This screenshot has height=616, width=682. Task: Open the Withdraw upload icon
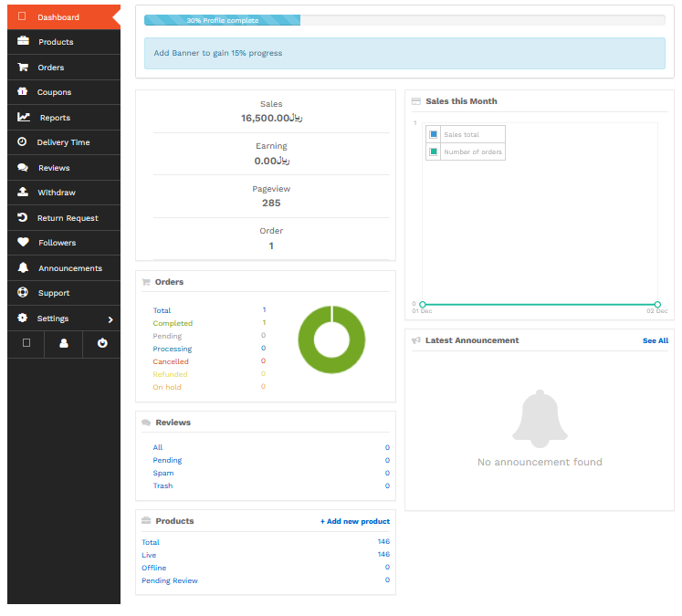23,192
